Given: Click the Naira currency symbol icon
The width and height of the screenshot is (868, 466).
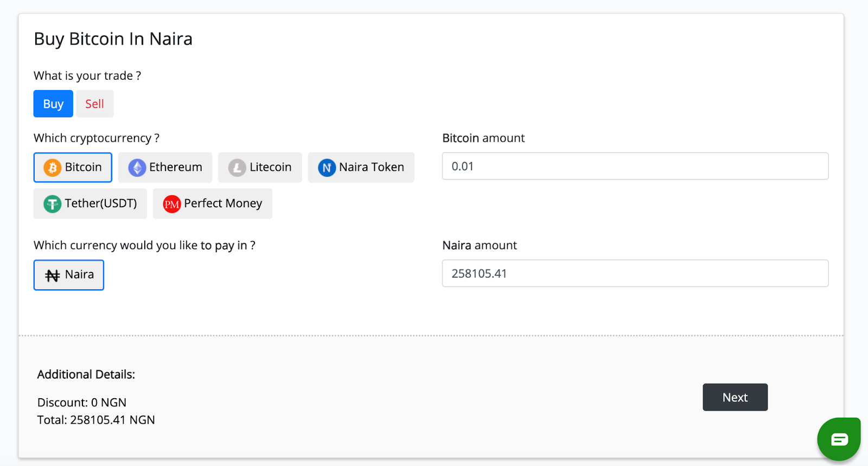Looking at the screenshot, I should coord(53,276).
